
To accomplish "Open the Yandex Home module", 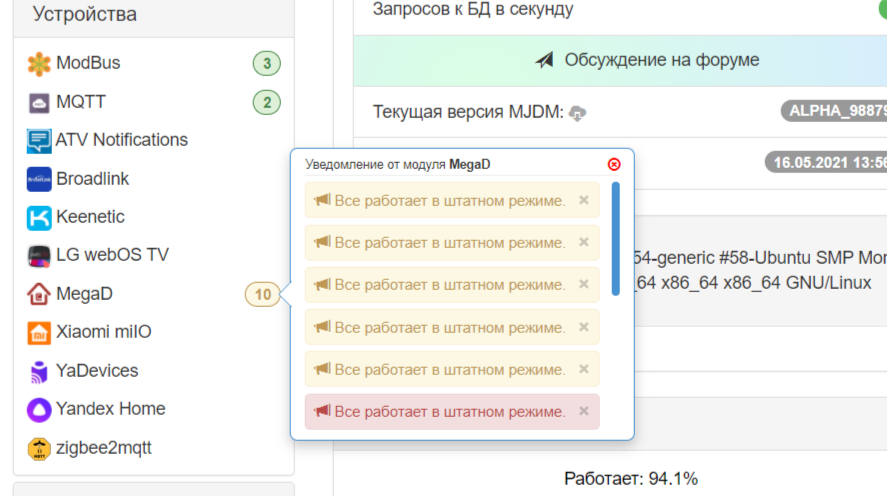I will click(111, 408).
